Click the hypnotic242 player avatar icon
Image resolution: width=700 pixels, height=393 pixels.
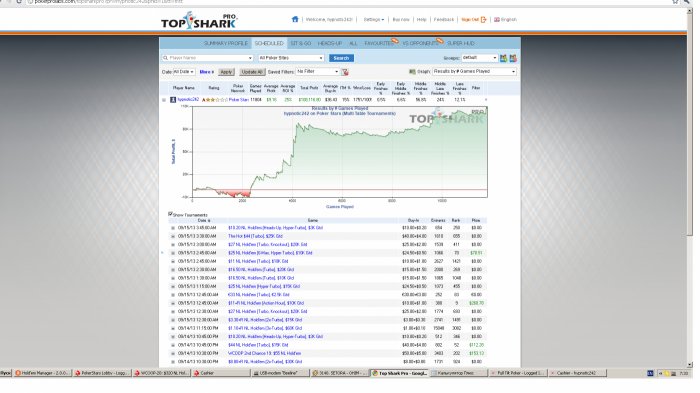173,100
